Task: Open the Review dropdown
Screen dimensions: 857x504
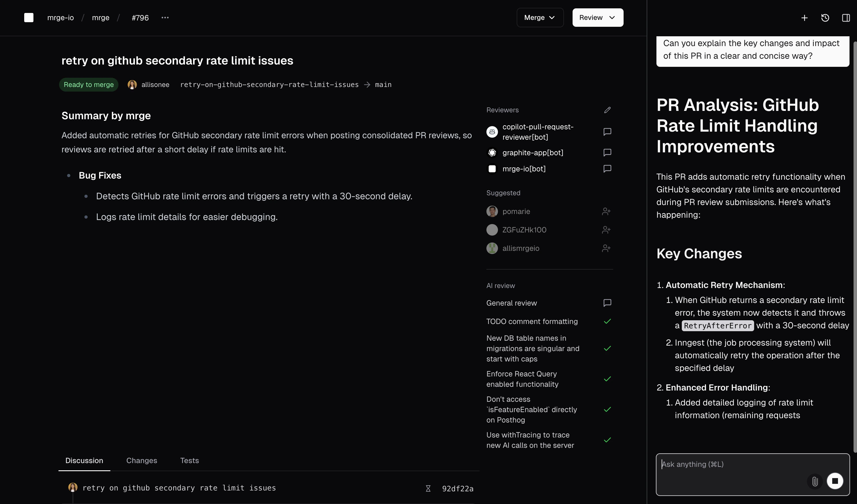Action: (x=598, y=17)
